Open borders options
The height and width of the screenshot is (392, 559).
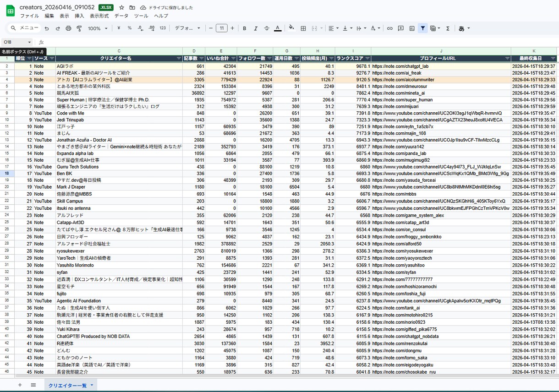coord(303,28)
